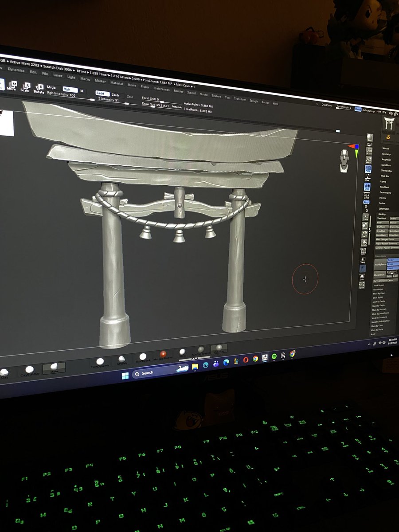Select the ClayBuildup brush
The width and height of the screenshot is (399, 532).
click(x=29, y=371)
